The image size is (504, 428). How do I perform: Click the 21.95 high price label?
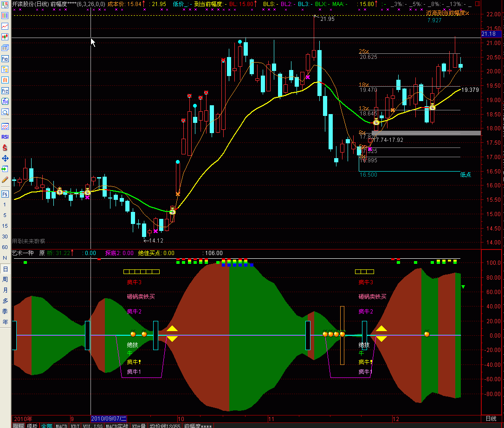327,19
